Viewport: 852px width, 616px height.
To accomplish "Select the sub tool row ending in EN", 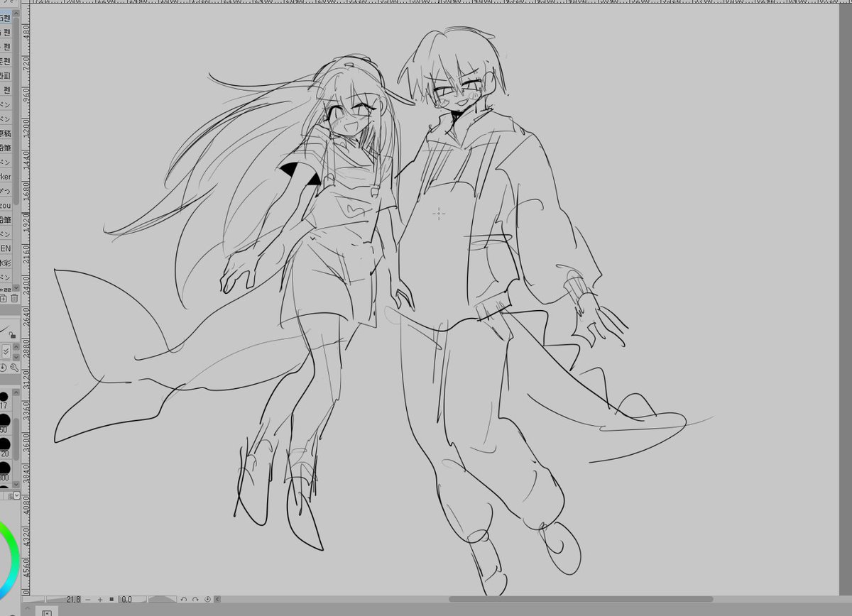I will [6, 248].
